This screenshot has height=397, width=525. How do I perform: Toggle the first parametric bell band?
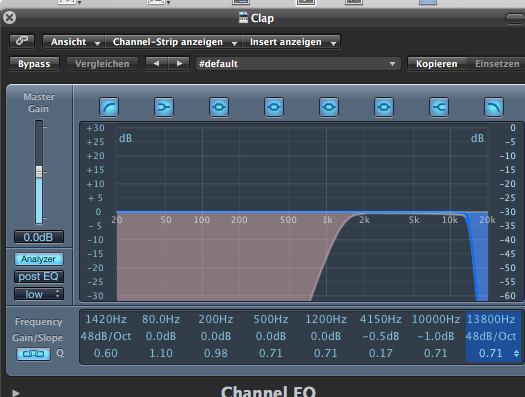click(219, 107)
